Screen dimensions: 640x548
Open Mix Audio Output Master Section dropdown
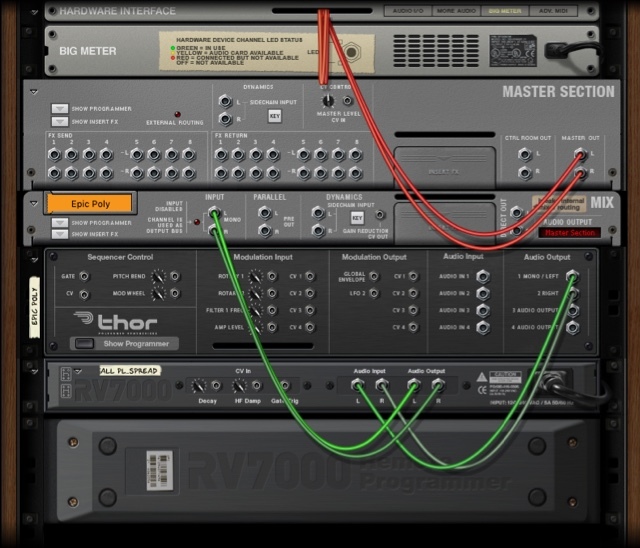tap(569, 233)
